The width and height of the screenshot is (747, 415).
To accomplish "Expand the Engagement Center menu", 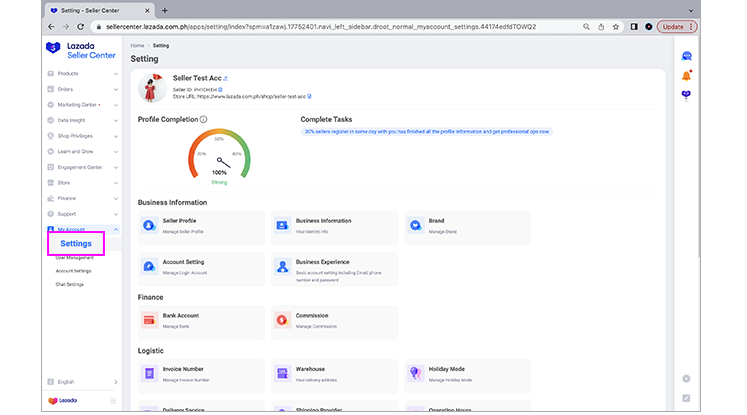I will point(82,167).
